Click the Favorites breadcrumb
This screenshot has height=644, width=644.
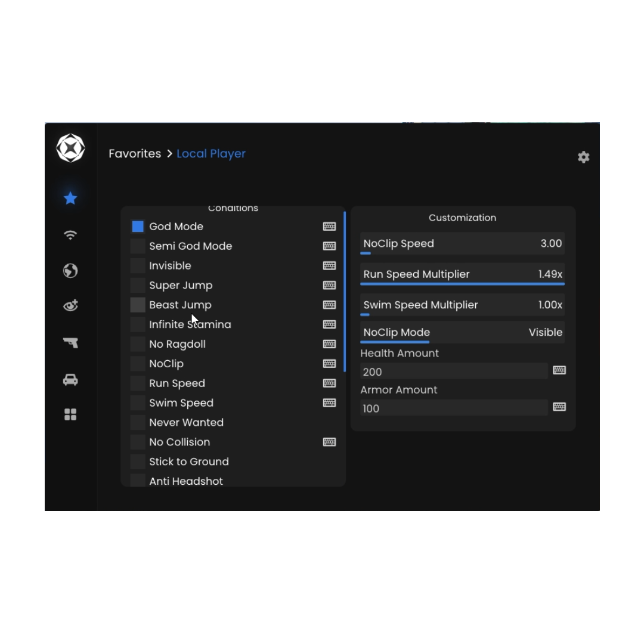coord(135,154)
